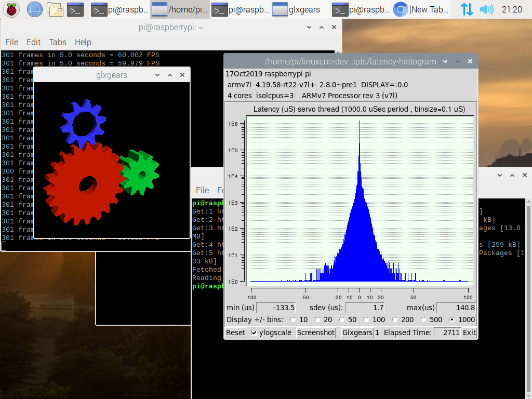Click text '17Oct2019 raspberrypi pi'

tap(268, 74)
